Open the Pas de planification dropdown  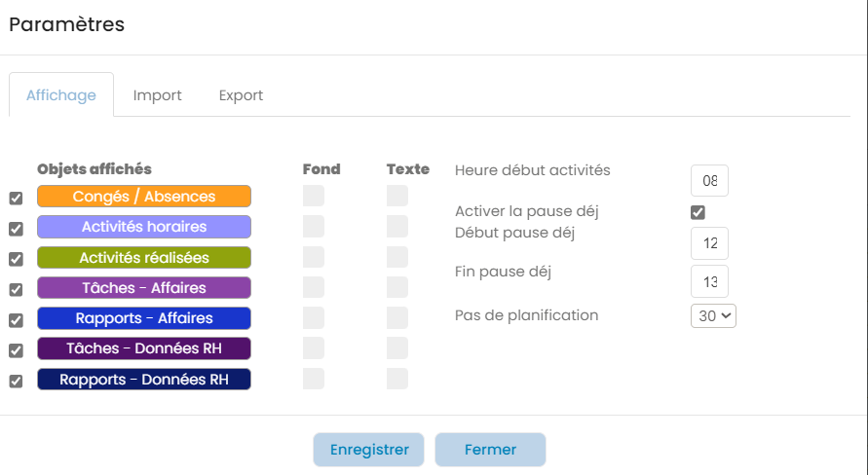(713, 316)
